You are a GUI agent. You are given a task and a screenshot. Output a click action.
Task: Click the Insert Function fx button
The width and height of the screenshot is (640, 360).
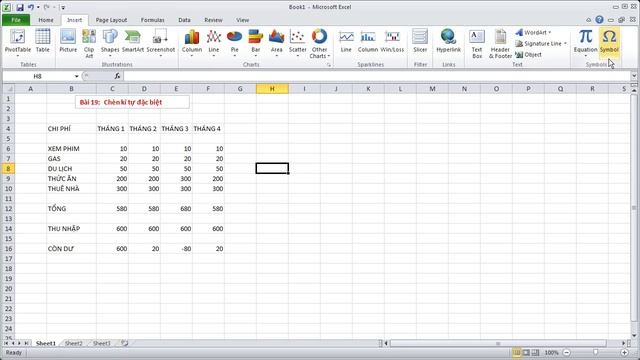point(118,76)
